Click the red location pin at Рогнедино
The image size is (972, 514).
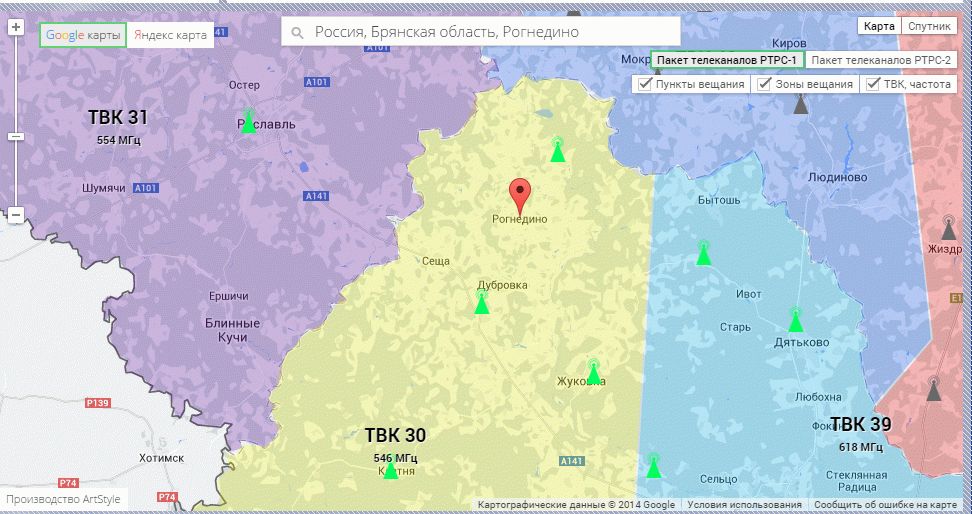pos(519,192)
